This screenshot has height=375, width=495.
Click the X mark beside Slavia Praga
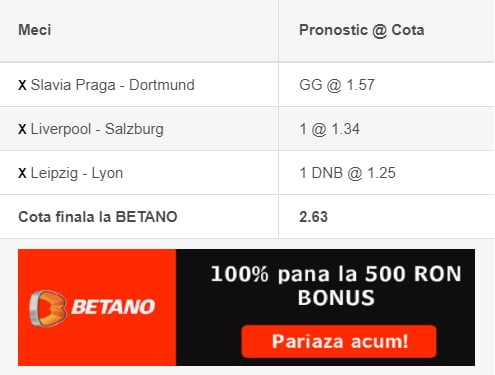pyautogui.click(x=22, y=85)
